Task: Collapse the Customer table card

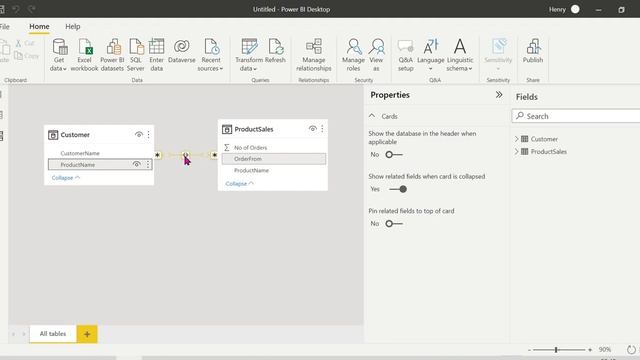Action: coord(66,178)
